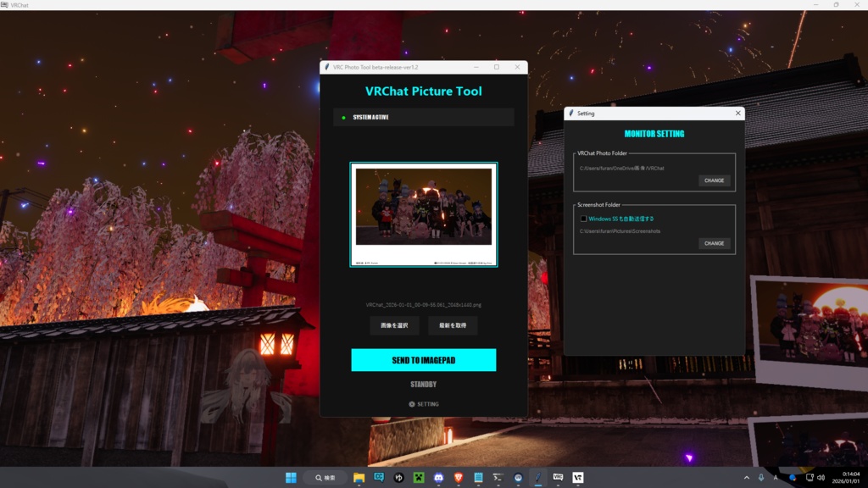The width and height of the screenshot is (868, 488).
Task: Click the Windows search box
Action: pos(323,479)
